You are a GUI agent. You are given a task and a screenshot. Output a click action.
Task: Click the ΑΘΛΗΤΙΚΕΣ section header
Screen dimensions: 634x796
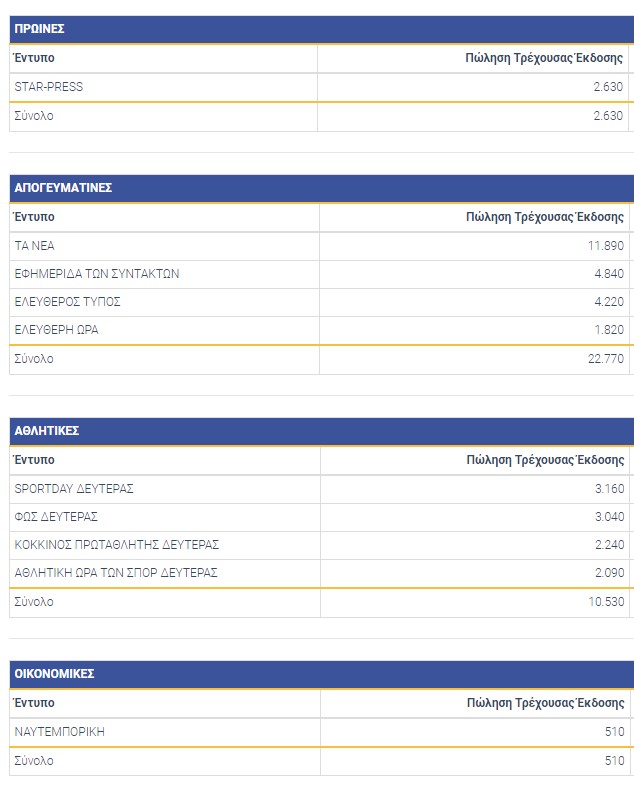[x=47, y=431]
